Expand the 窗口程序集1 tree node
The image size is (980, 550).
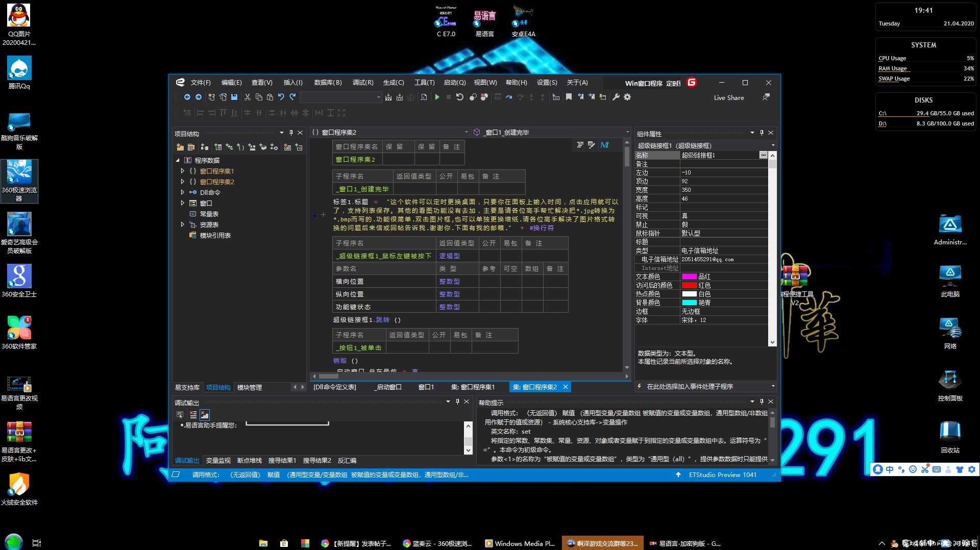[182, 171]
